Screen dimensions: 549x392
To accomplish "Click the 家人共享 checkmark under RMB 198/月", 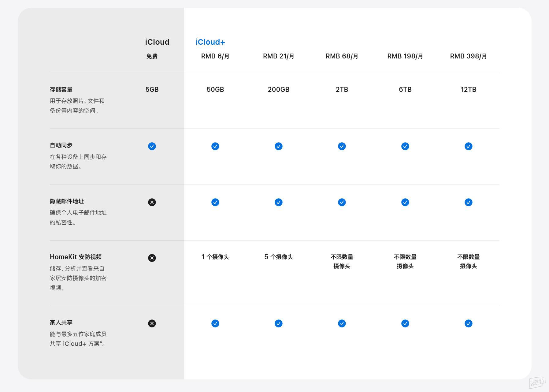I will tap(405, 323).
